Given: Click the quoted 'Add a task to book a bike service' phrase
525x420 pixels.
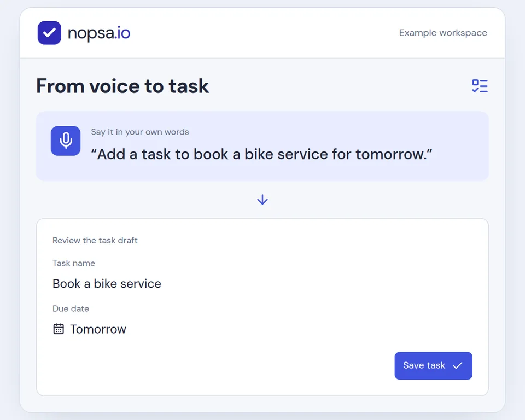Looking at the screenshot, I should (261, 154).
